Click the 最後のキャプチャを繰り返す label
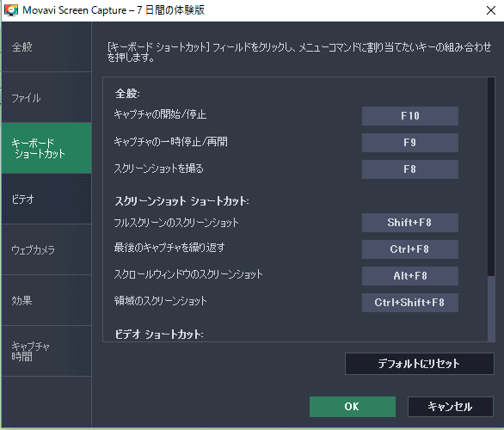This screenshot has width=504, height=430. [x=169, y=248]
